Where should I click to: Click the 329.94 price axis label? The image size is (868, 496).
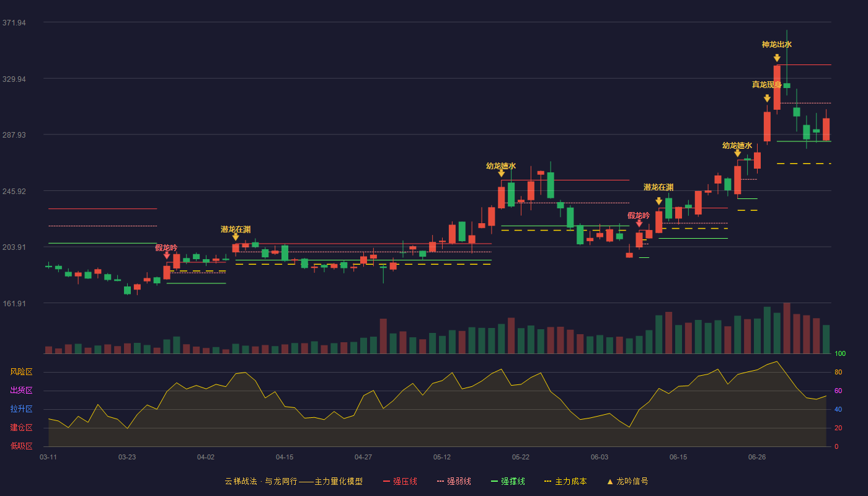(x=14, y=79)
